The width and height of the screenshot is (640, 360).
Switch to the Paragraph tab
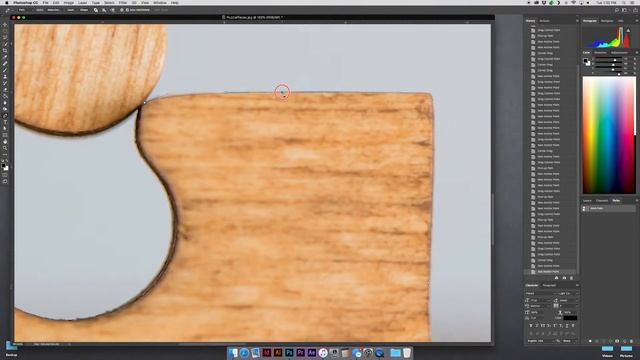tap(549, 285)
